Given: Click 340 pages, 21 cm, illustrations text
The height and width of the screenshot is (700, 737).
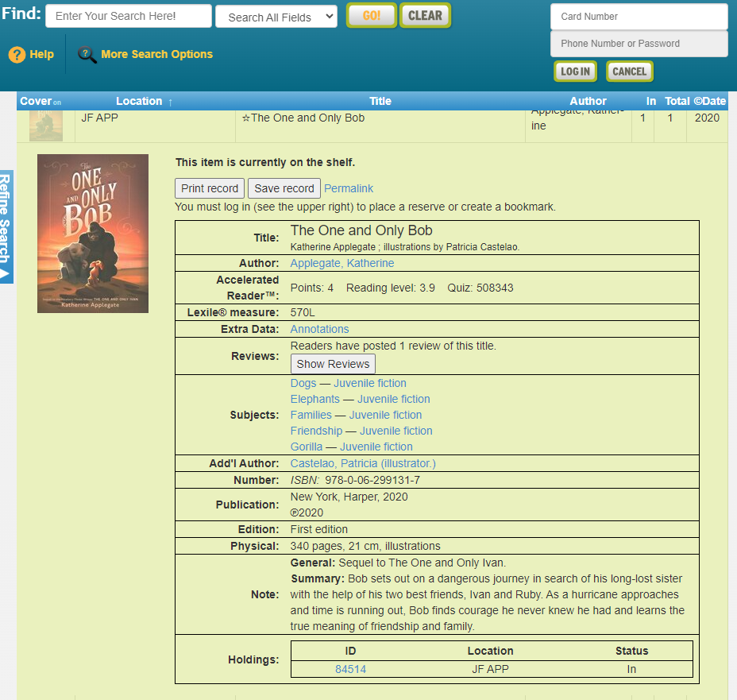Looking at the screenshot, I should coord(365,547).
